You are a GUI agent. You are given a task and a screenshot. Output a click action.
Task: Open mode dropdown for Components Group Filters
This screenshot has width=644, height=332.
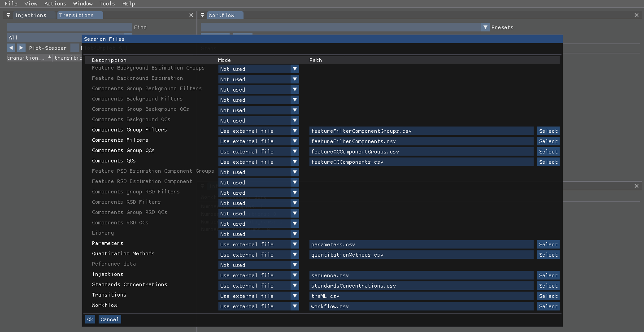[x=258, y=131]
